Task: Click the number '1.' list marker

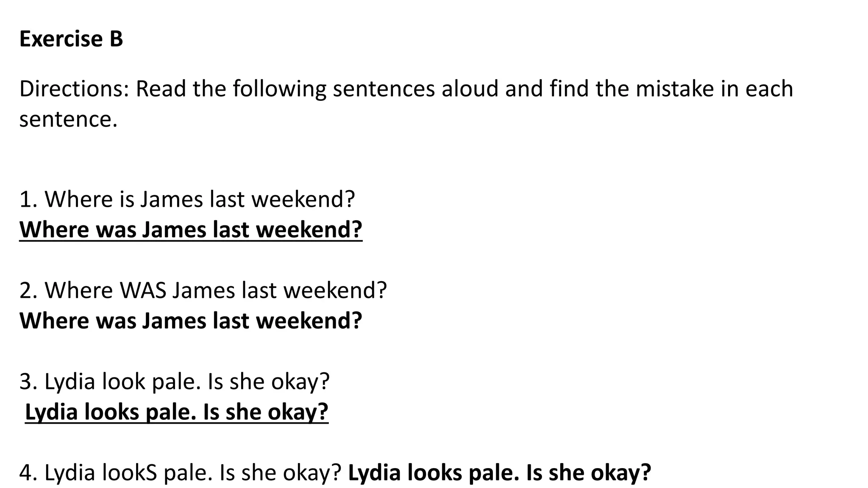Action: pos(29,200)
